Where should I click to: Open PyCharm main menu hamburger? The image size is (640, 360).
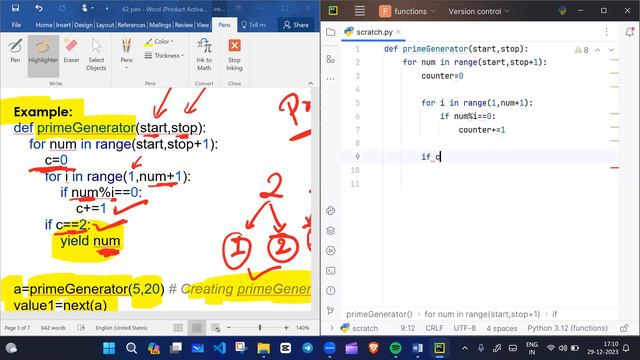(360, 11)
